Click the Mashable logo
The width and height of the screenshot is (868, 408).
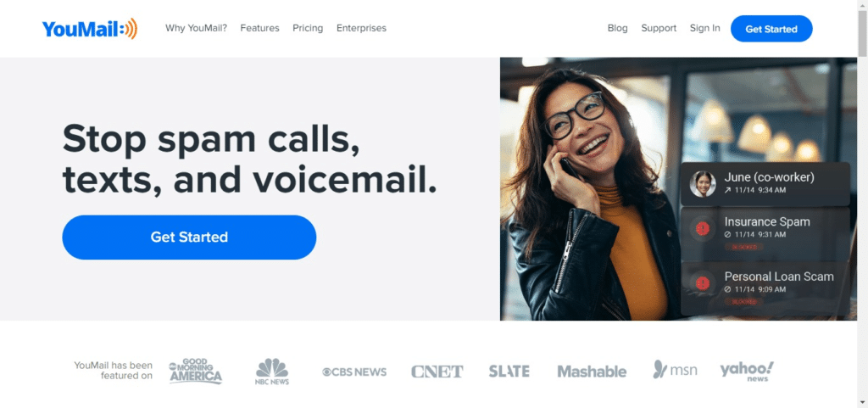(x=592, y=372)
